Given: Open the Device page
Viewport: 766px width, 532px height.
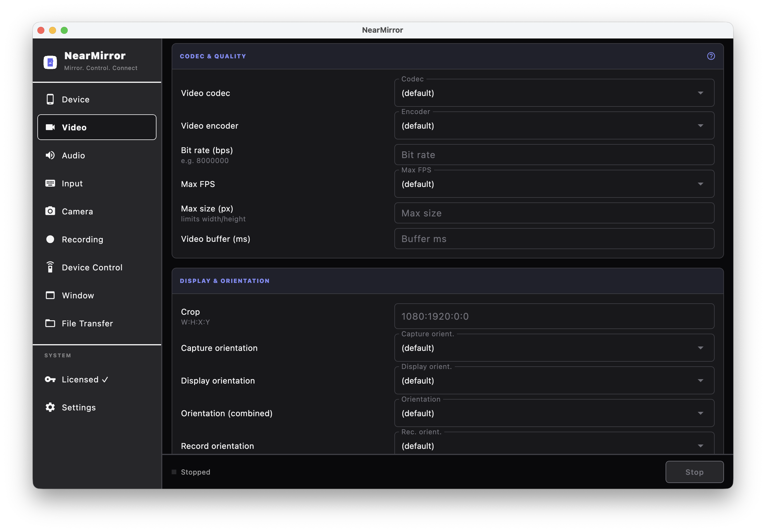Looking at the screenshot, I should pyautogui.click(x=97, y=99).
